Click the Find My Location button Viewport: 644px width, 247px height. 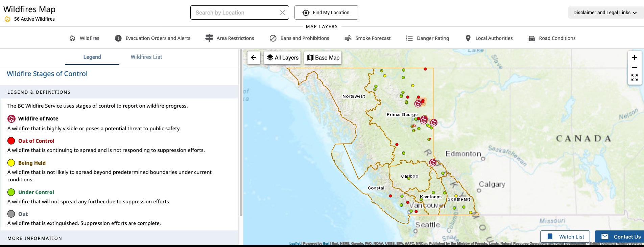(326, 13)
